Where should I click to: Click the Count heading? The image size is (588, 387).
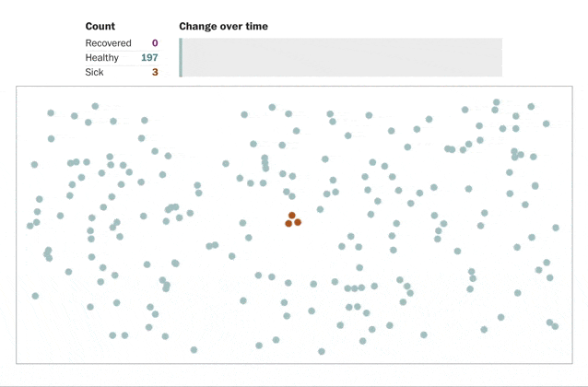tap(100, 26)
